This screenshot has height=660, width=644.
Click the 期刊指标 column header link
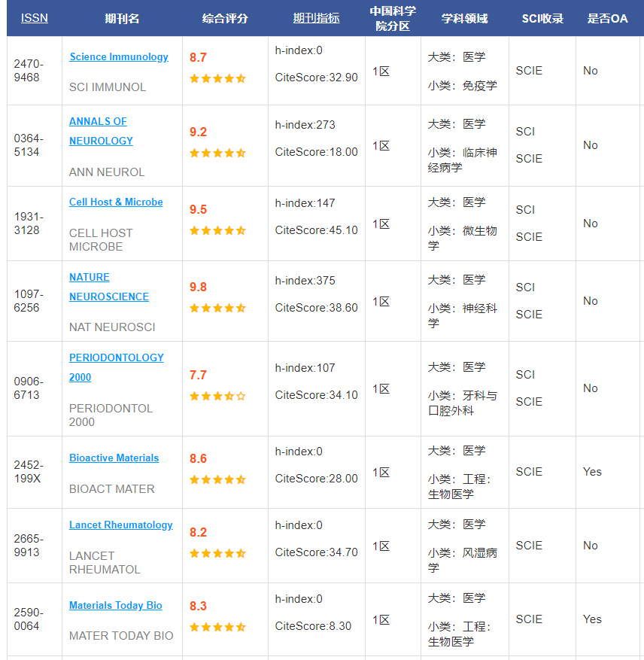[x=316, y=18]
